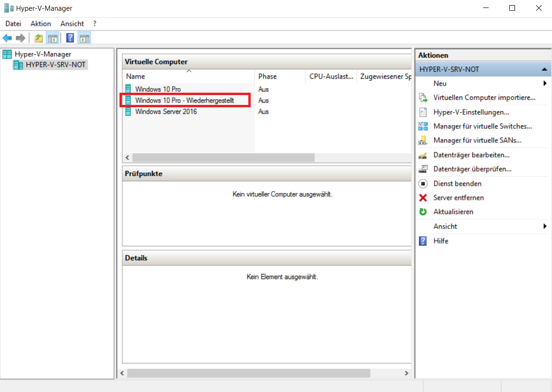
Task: Select the Windows Server 2016 virtual machine
Action: (166, 111)
